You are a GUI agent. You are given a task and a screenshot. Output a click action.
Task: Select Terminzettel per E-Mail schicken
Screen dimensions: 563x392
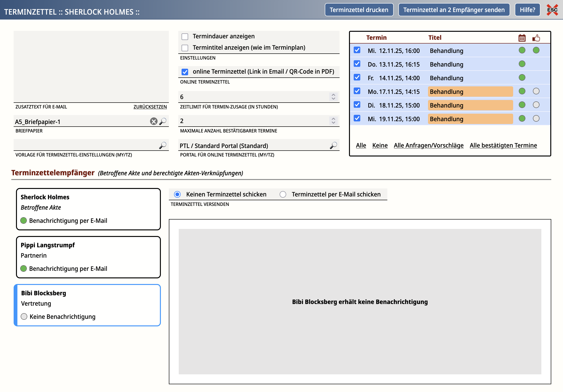[x=283, y=194]
